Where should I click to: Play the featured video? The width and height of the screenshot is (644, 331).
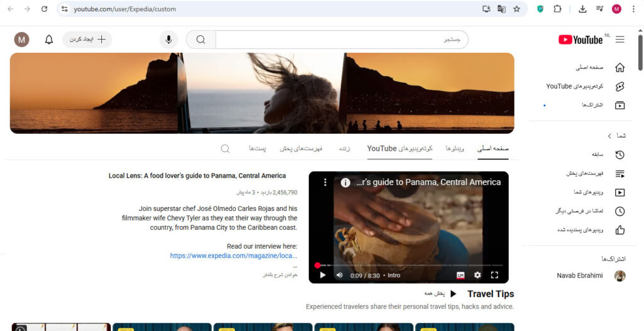pos(323,275)
